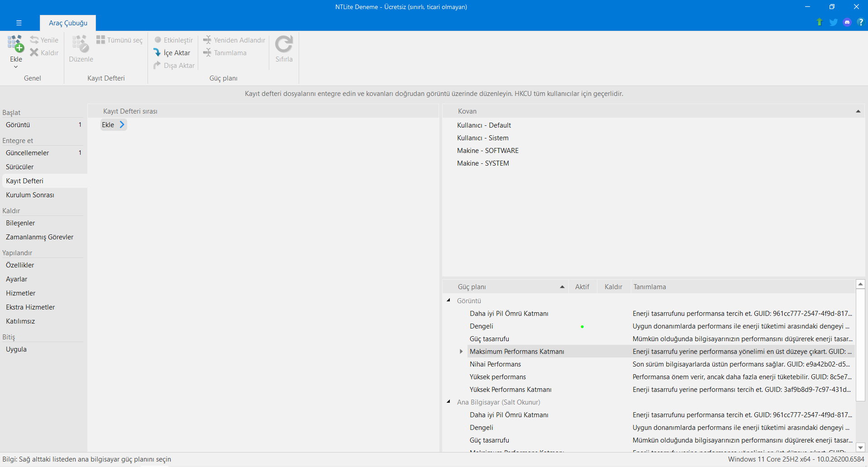
Task: Click the Kaldır column header
Action: [613, 286]
